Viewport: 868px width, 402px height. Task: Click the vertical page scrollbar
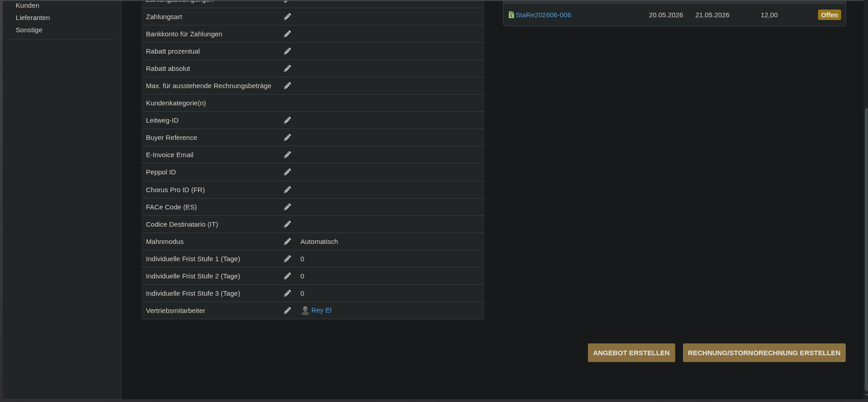pyautogui.click(x=866, y=249)
